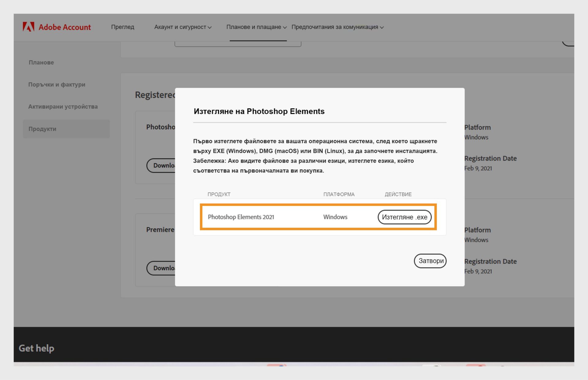Click the Get help footer heading
588x380 pixels.
click(x=36, y=348)
